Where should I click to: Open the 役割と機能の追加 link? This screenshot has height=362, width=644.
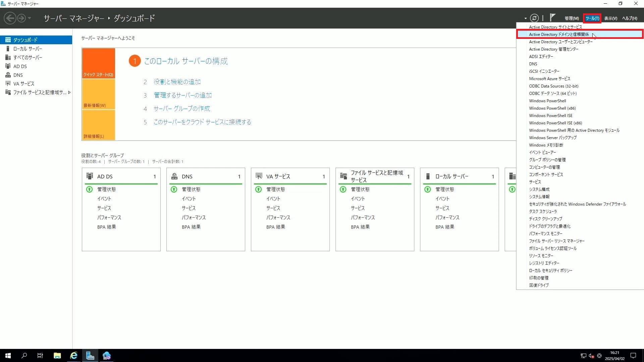point(177,82)
